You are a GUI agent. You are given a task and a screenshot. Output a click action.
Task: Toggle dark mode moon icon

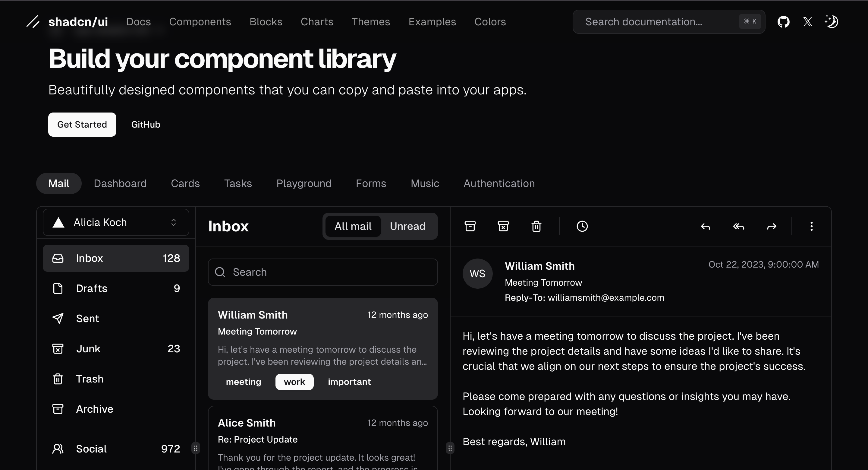click(x=831, y=22)
